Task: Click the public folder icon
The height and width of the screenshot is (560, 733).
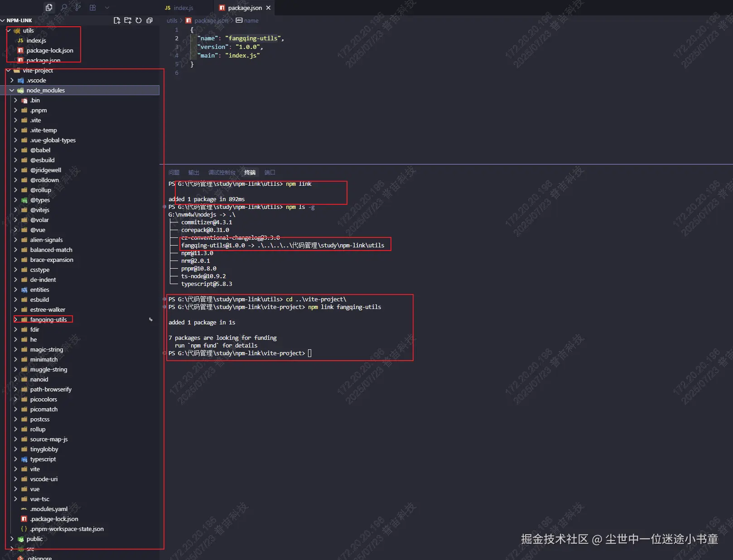Action: click(x=21, y=539)
